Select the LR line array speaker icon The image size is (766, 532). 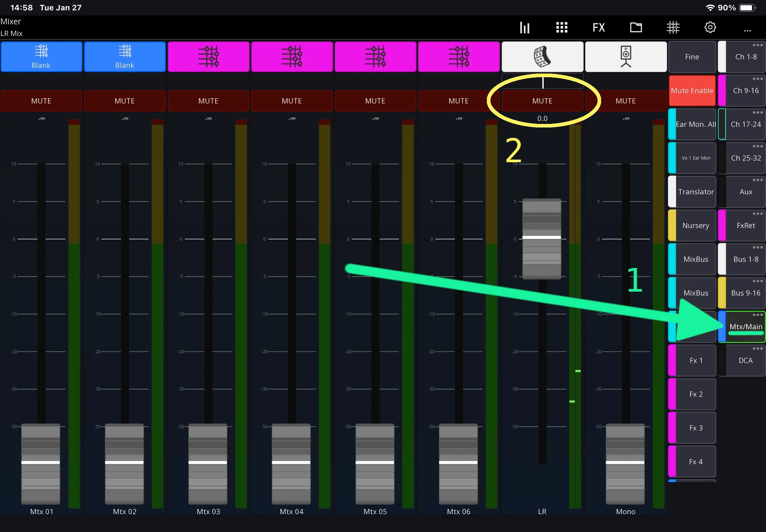pos(542,57)
